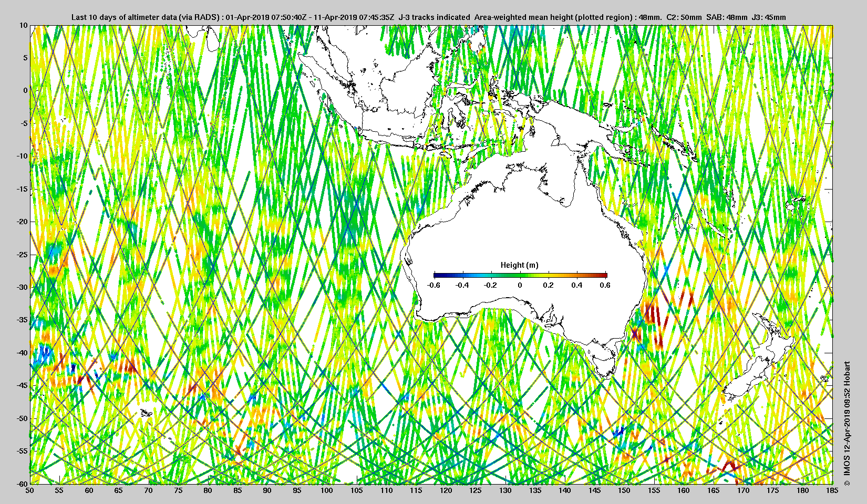Click the 'J3: 45mm' value in title
867x504 pixels.
tap(769, 17)
